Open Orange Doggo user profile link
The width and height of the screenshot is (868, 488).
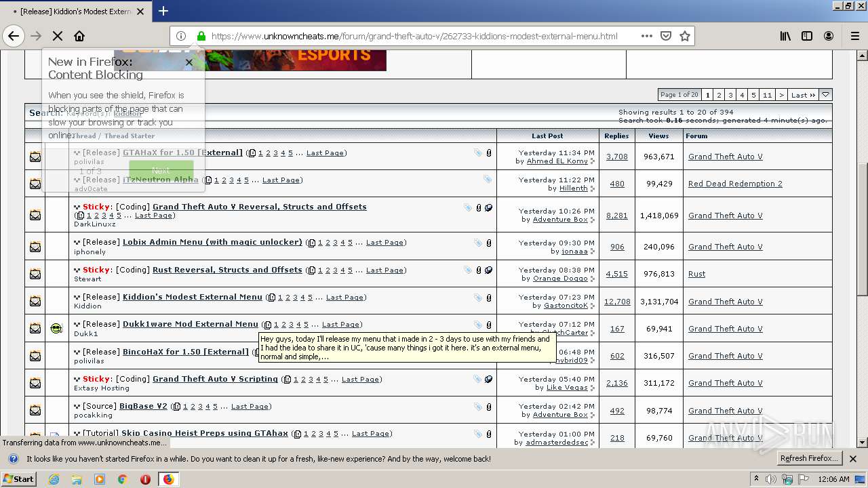[560, 279]
